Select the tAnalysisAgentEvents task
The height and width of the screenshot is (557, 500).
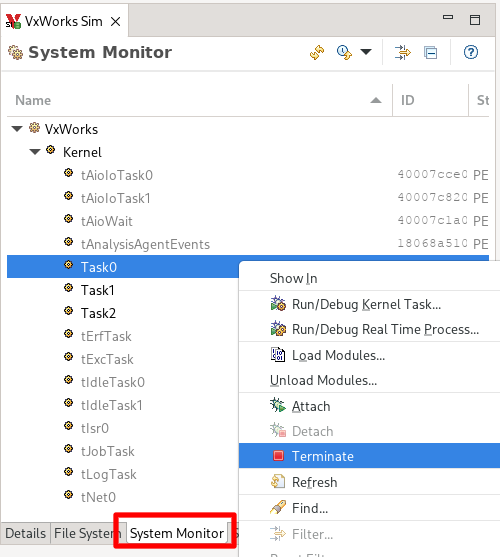coord(145,244)
